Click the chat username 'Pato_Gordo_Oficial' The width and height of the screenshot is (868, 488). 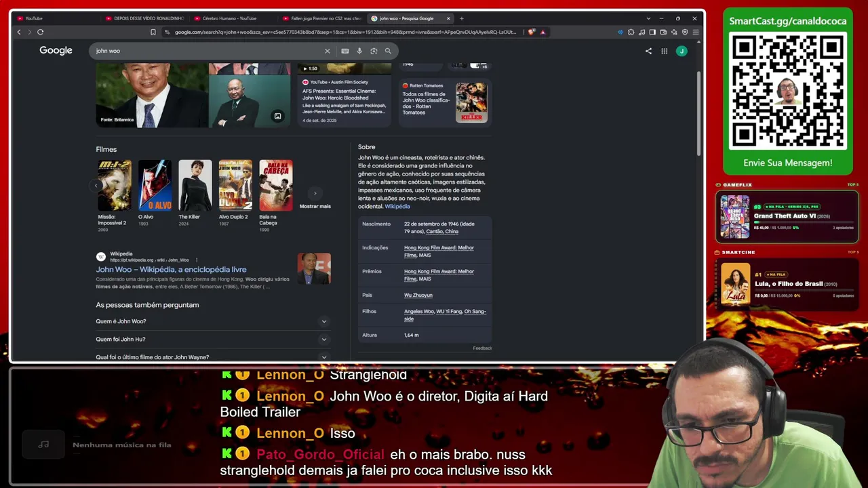coord(320,455)
